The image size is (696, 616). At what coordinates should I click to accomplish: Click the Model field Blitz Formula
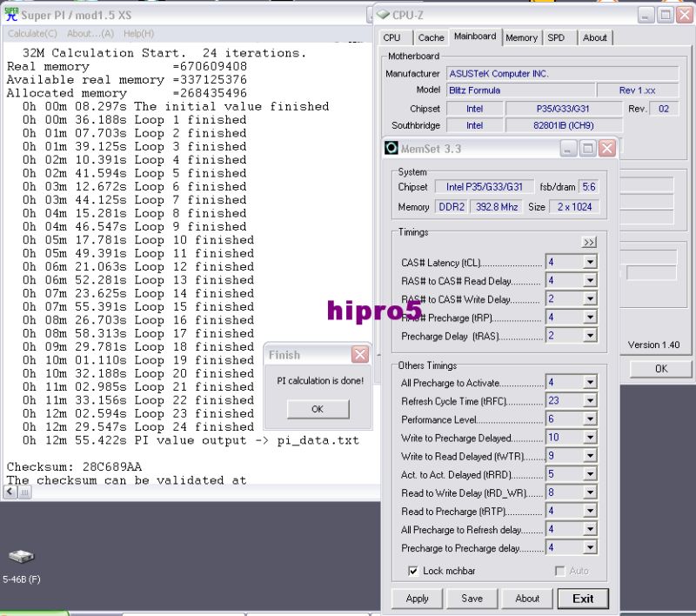520,90
